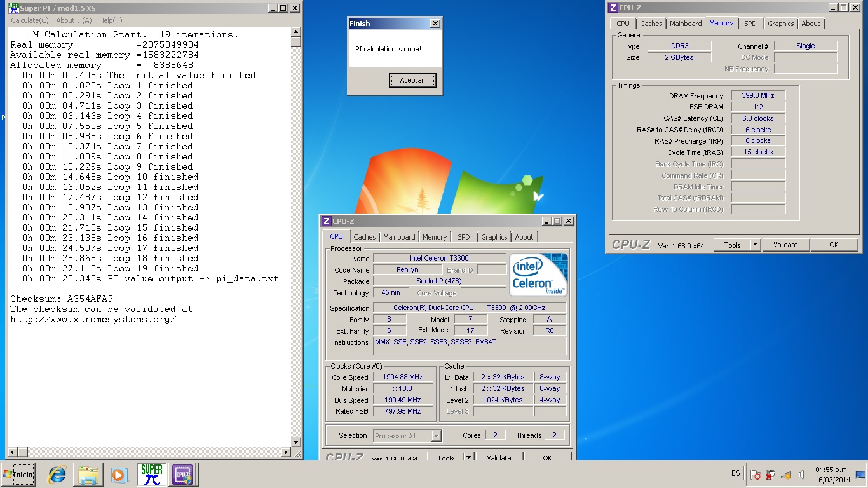Click the memory Type field DDR3
This screenshot has height=488, width=868.
679,46
